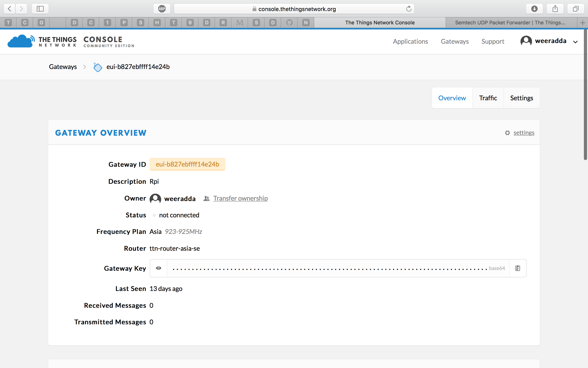588x368 pixels.
Task: Toggle the base64 key format label
Action: pos(497,268)
